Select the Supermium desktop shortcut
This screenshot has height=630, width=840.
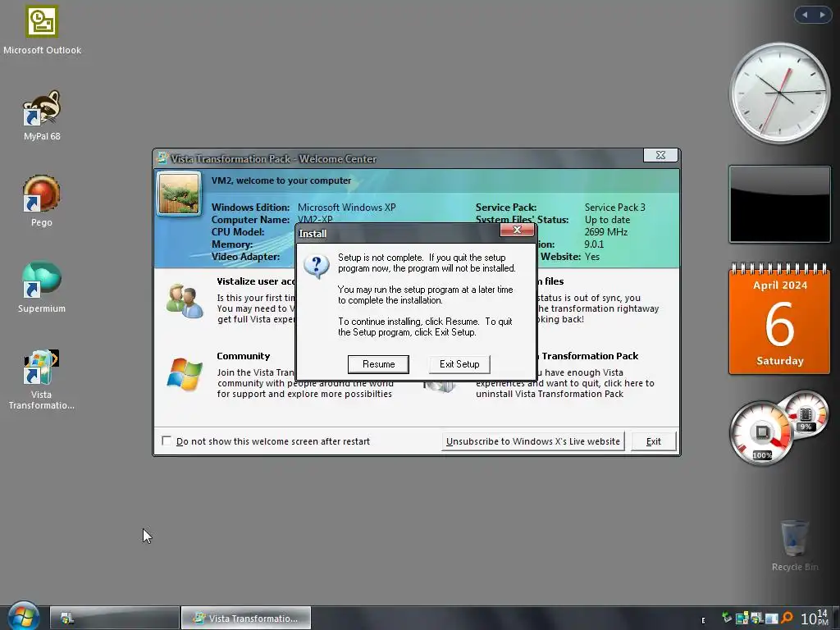click(42, 287)
